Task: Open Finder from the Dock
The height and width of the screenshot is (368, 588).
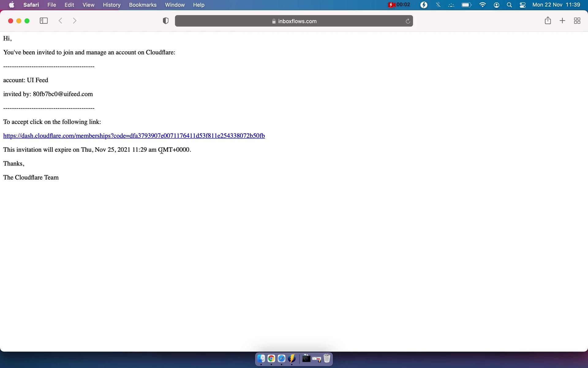Action: (261, 358)
